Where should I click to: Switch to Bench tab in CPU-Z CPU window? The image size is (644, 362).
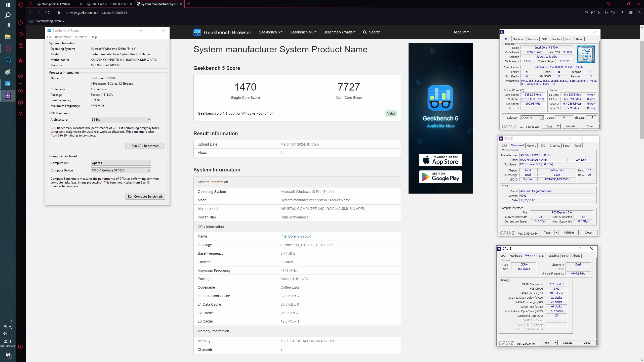click(568, 39)
